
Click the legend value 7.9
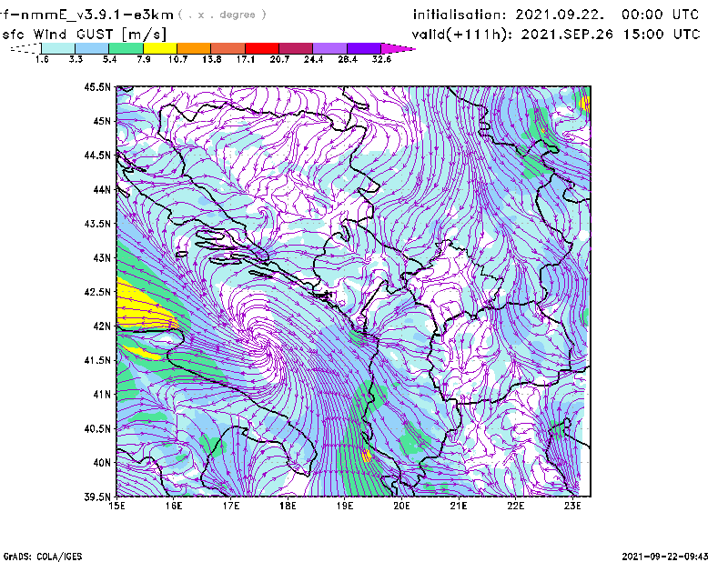point(144,59)
